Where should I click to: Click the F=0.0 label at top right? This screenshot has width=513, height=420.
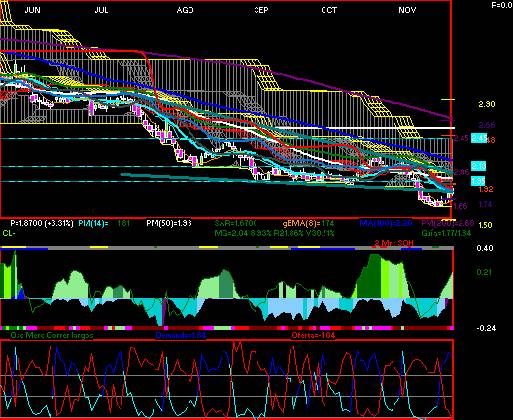(502, 5)
